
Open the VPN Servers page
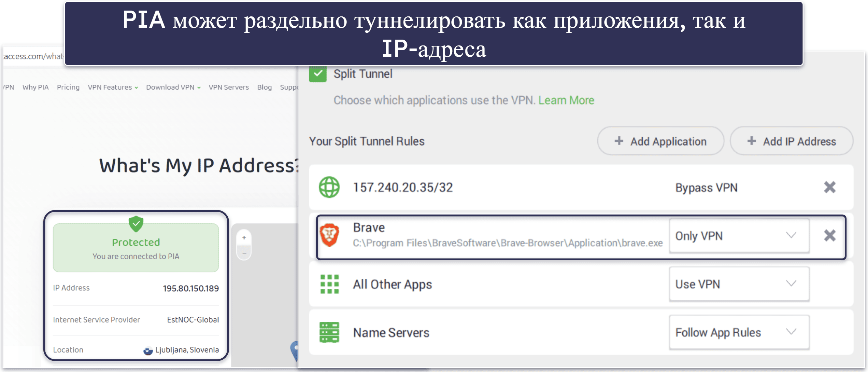point(229,87)
